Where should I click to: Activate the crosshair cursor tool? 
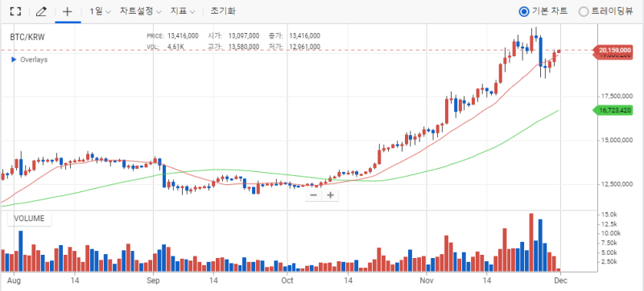pyautogui.click(x=67, y=11)
